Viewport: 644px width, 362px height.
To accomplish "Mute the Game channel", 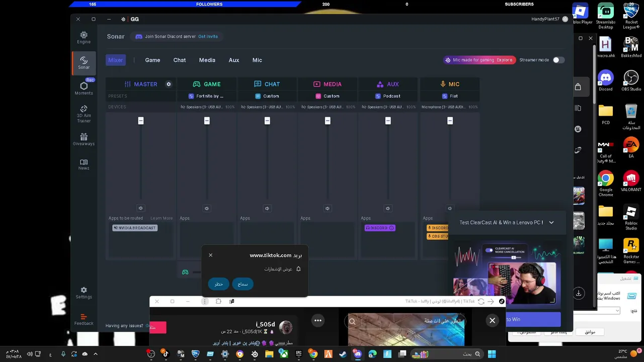I will tap(206, 208).
